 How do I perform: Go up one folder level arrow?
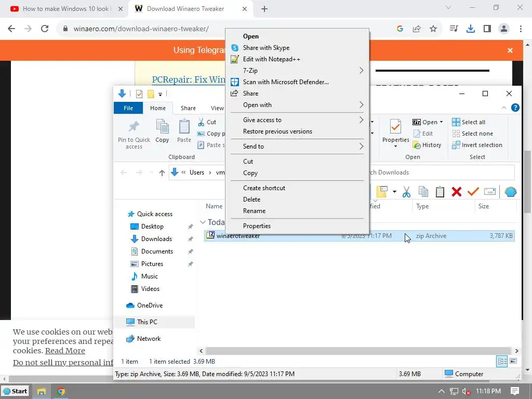click(162, 172)
